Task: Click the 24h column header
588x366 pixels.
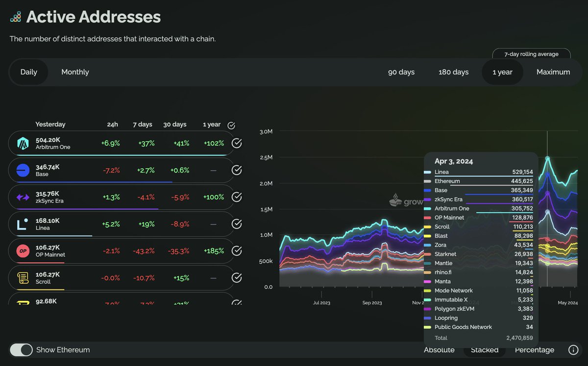Action: coord(113,125)
